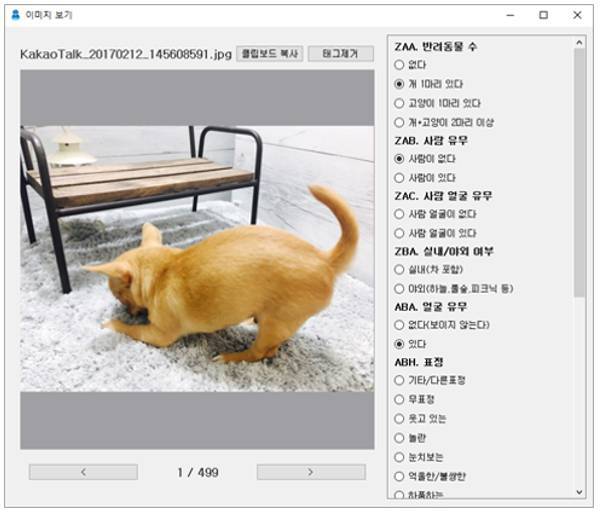Go to the previous image with the left arrow button
Image resolution: width=601 pixels, height=512 pixels.
coord(83,472)
